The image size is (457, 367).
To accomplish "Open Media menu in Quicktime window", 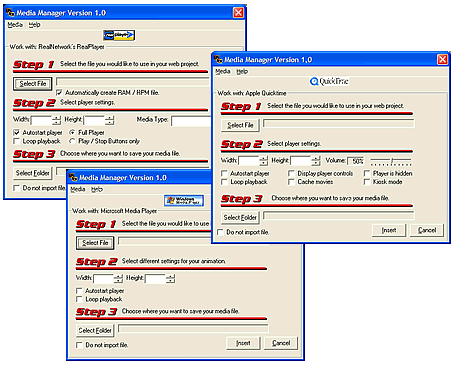I will pyautogui.click(x=223, y=71).
